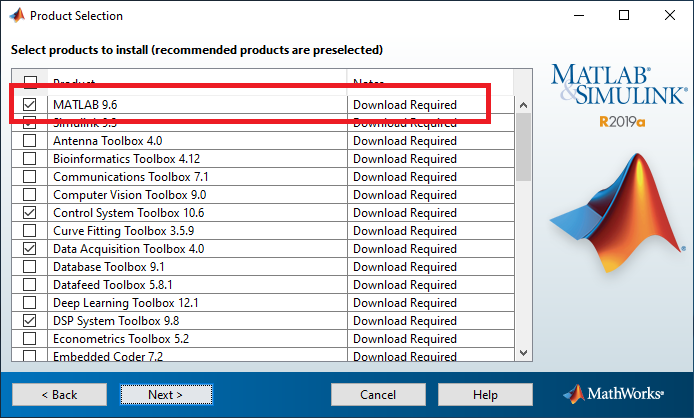
Task: Close the Product Selection window
Action: pos(670,15)
